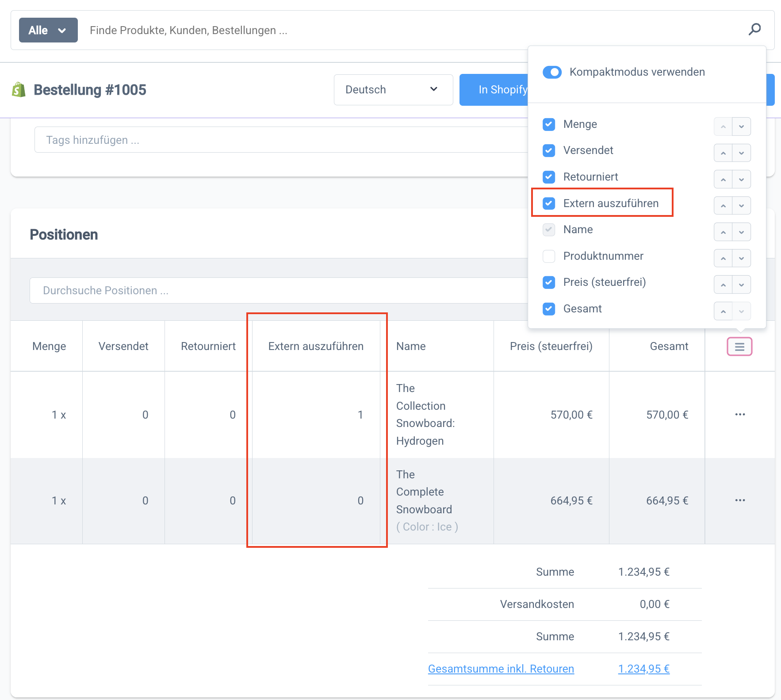Enable the Produktnummer checkbox
The width and height of the screenshot is (781, 700).
click(549, 256)
